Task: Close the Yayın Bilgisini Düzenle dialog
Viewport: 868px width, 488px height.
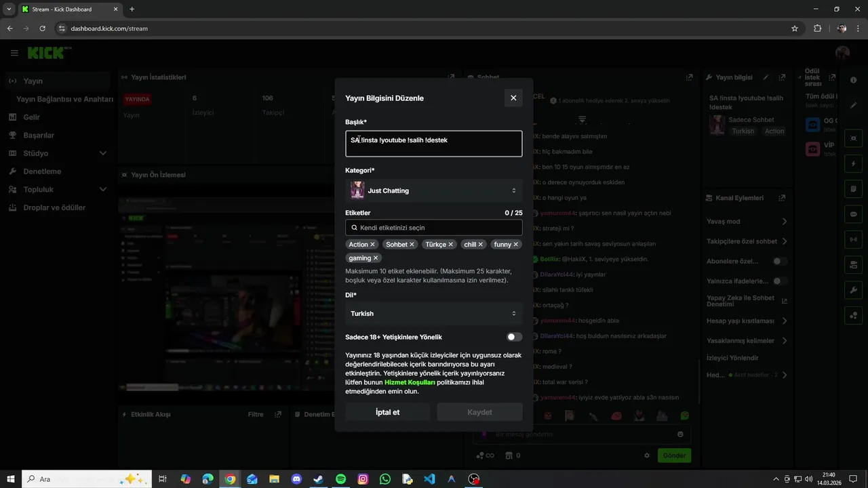Action: 513,98
